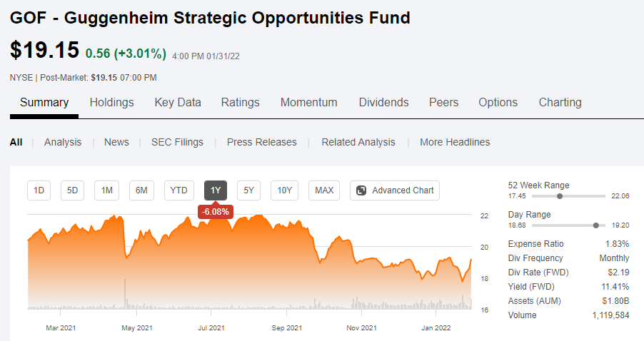Select the 1D chart range
The height and width of the screenshot is (341, 644).
(x=39, y=190)
